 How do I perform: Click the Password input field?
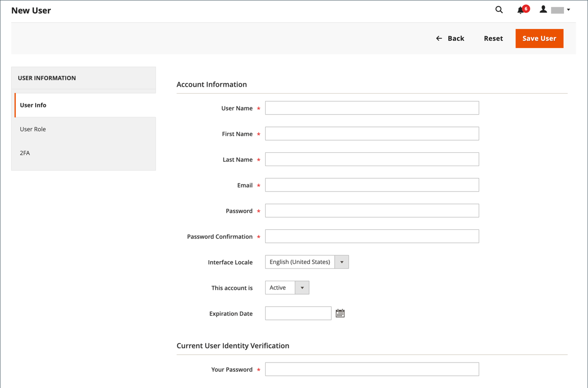pyautogui.click(x=371, y=210)
